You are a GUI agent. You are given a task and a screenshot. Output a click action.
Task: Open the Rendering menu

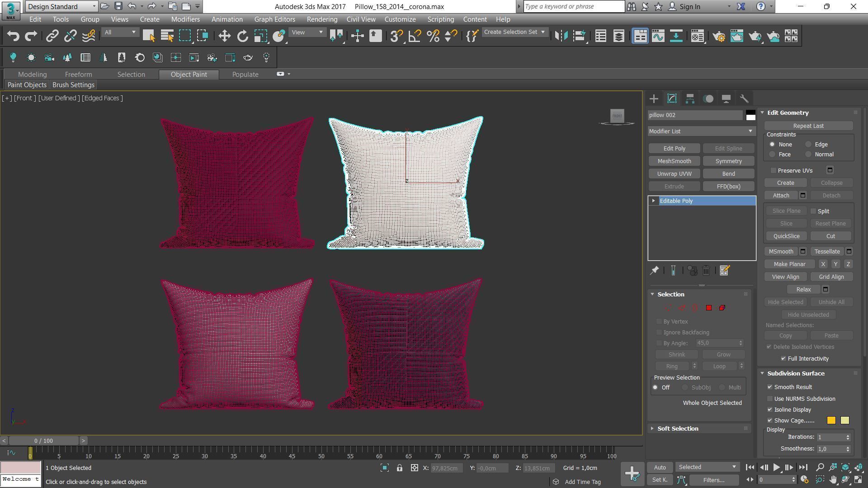322,19
